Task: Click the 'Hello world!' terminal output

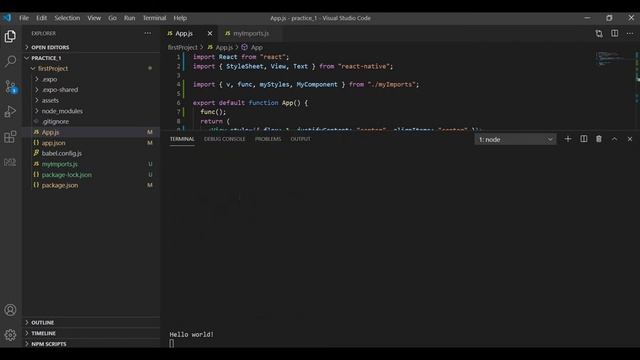Action: (191, 335)
